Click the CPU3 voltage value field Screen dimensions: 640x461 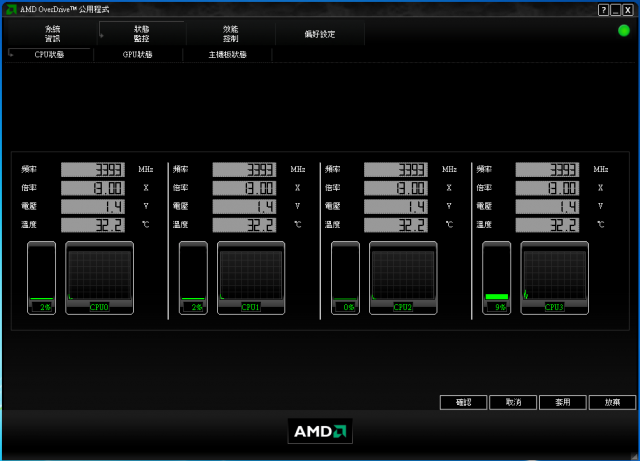[547, 207]
